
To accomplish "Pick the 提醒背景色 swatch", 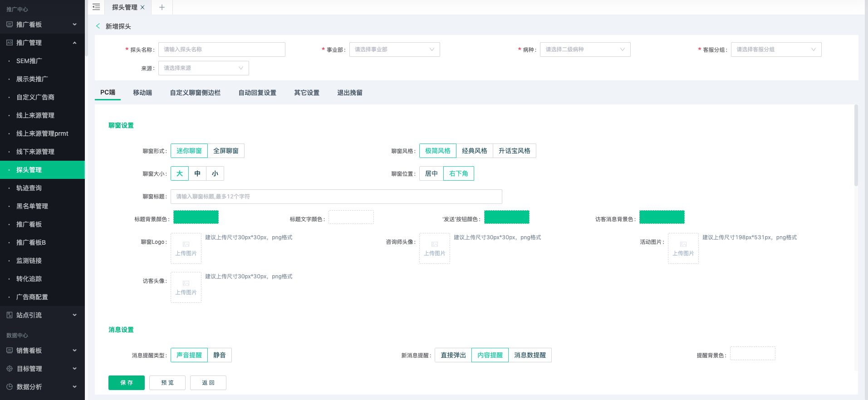I will tap(753, 353).
